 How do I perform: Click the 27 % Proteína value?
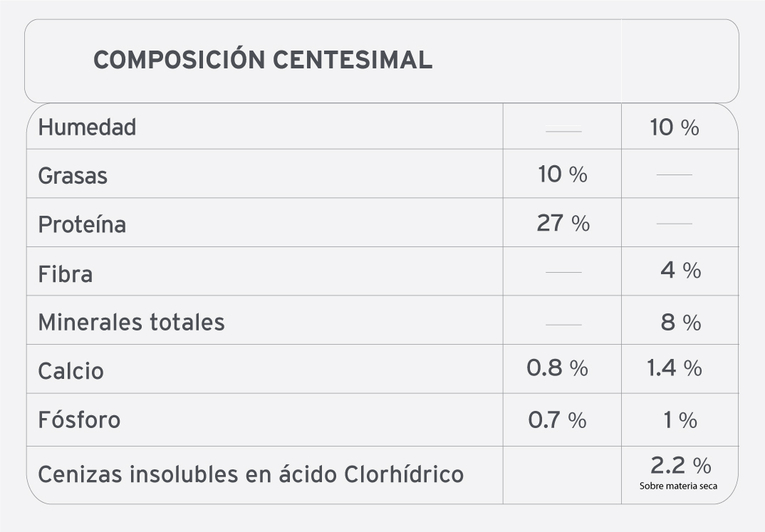pyautogui.click(x=563, y=223)
